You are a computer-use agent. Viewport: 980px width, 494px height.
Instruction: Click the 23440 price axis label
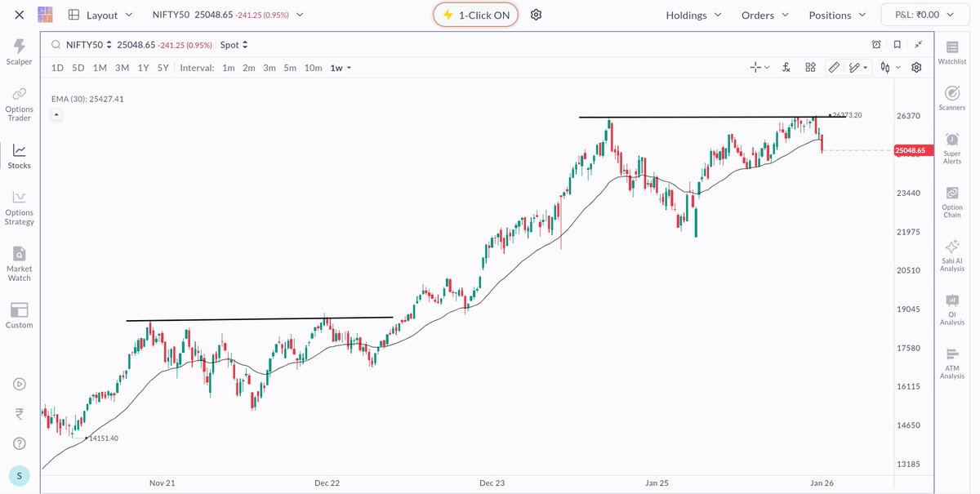(x=909, y=194)
